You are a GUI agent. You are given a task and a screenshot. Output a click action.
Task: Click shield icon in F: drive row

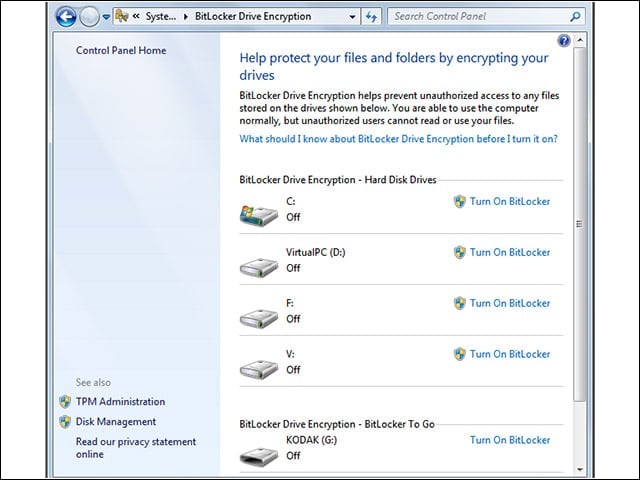(x=460, y=303)
